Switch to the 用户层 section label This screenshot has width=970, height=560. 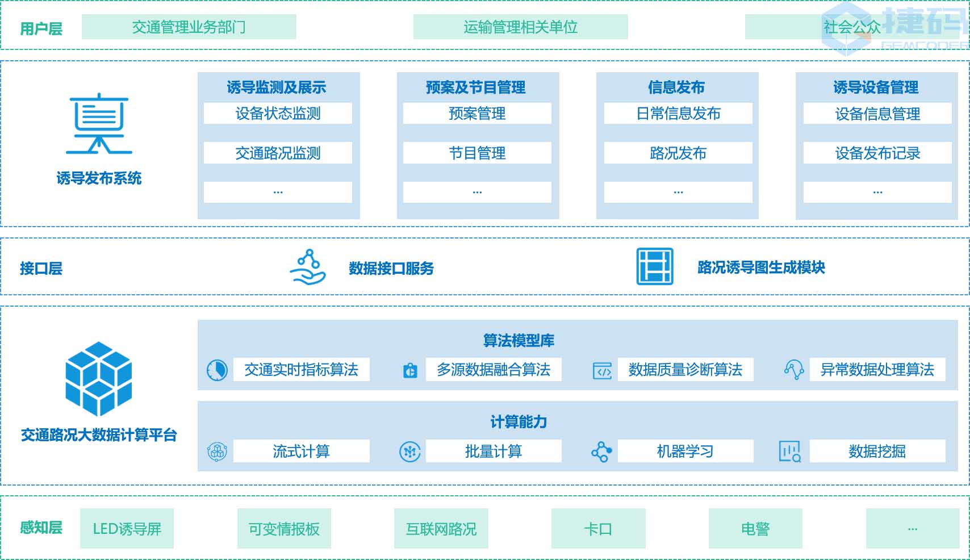pos(42,26)
